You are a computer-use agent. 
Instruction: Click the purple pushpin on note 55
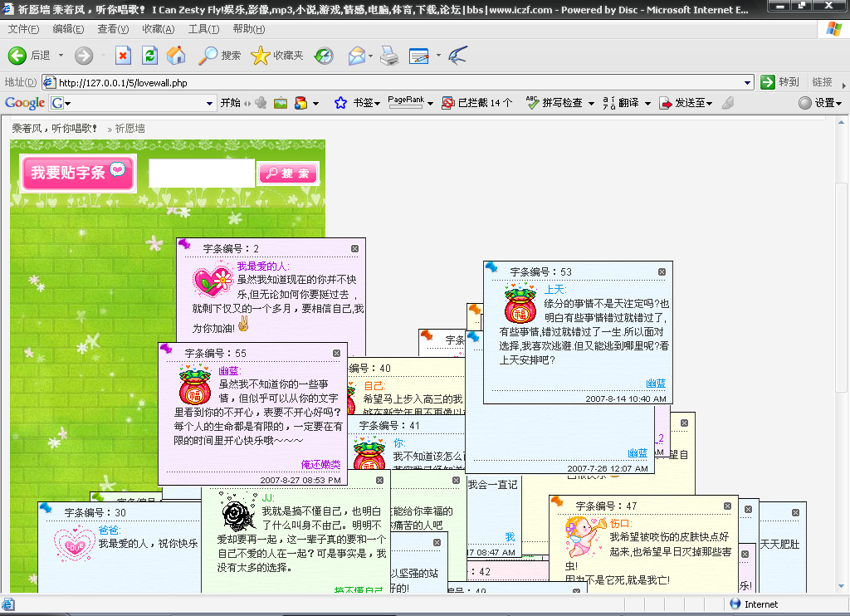point(166,348)
